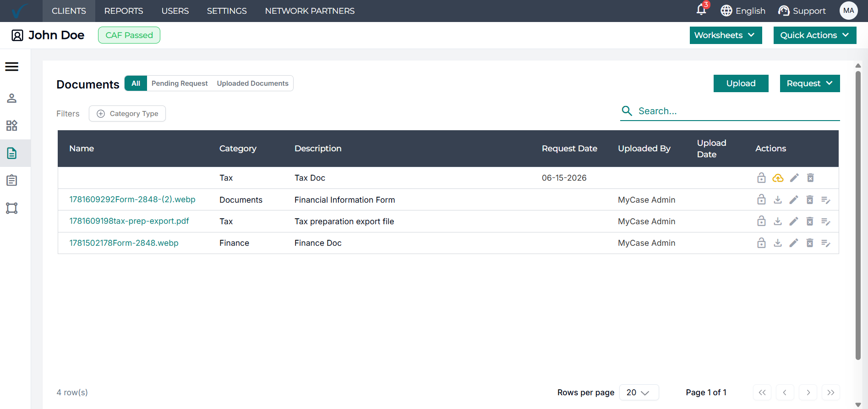868x409 pixels.
Task: Add a Category Type filter
Action: [x=127, y=114]
